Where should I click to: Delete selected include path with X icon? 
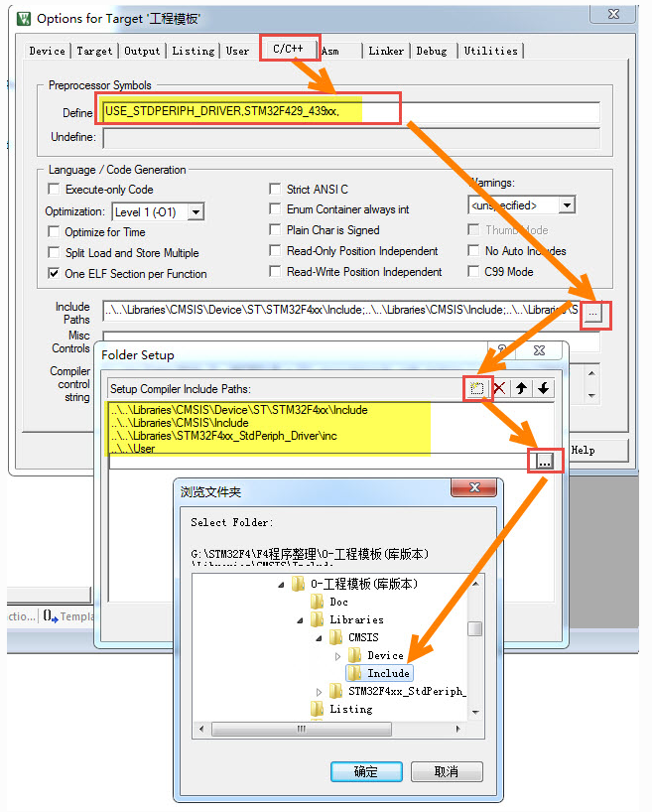pyautogui.click(x=500, y=388)
